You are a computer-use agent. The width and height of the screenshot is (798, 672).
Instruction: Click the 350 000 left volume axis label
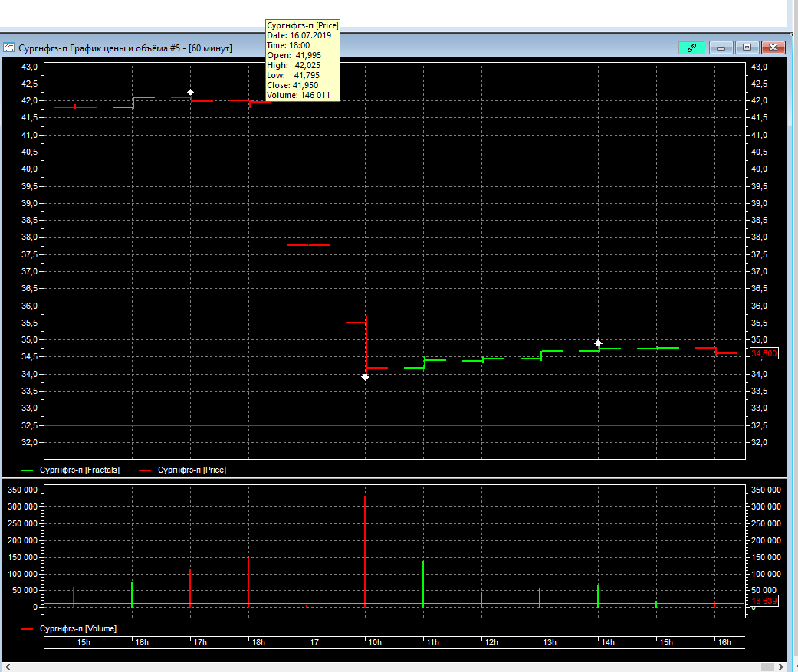23,490
